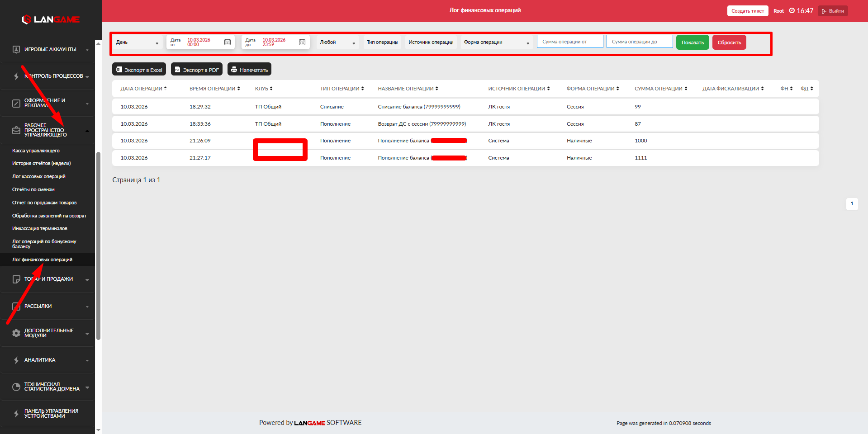Click the PDF export icon

coord(178,70)
